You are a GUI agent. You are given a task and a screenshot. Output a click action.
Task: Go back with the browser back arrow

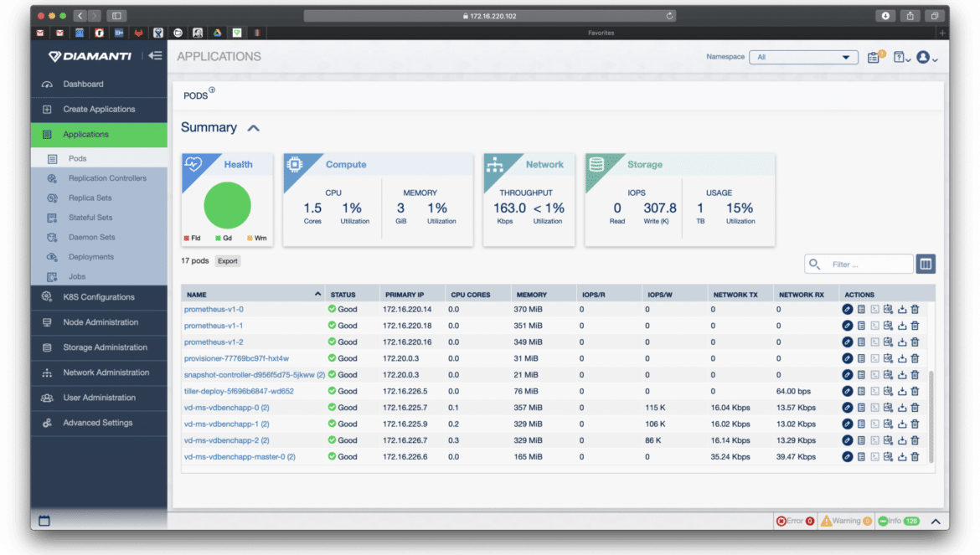(x=80, y=16)
